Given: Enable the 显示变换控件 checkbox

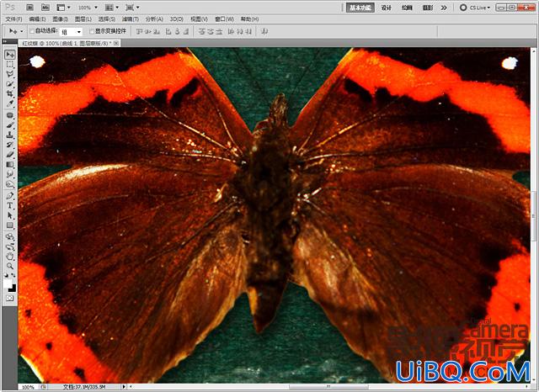Looking at the screenshot, I should [x=92, y=31].
